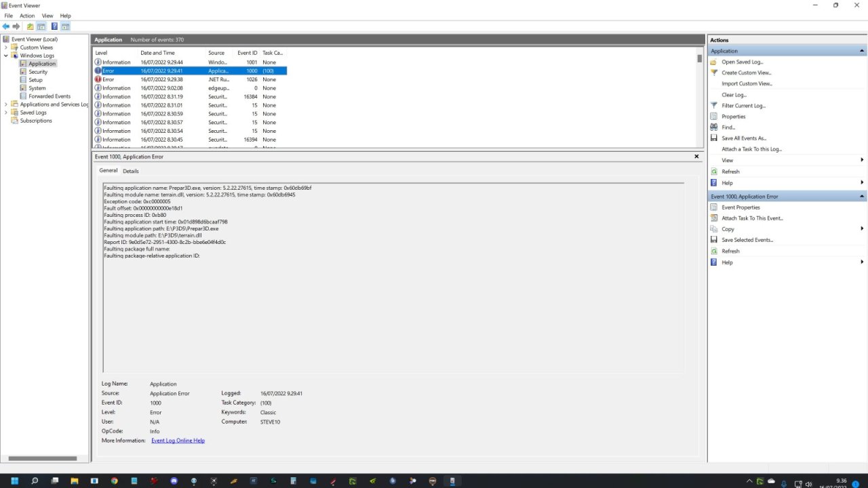This screenshot has height=488, width=868.
Task: Switch to the Details tab
Action: (x=131, y=171)
